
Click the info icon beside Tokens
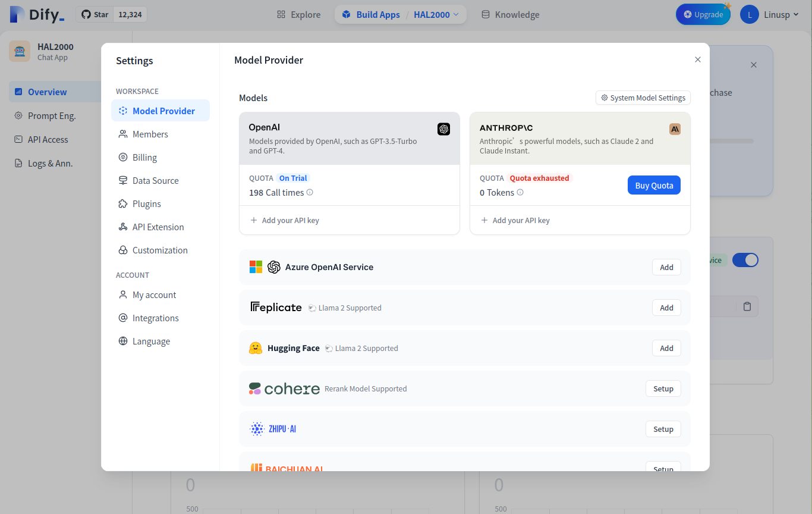point(520,193)
